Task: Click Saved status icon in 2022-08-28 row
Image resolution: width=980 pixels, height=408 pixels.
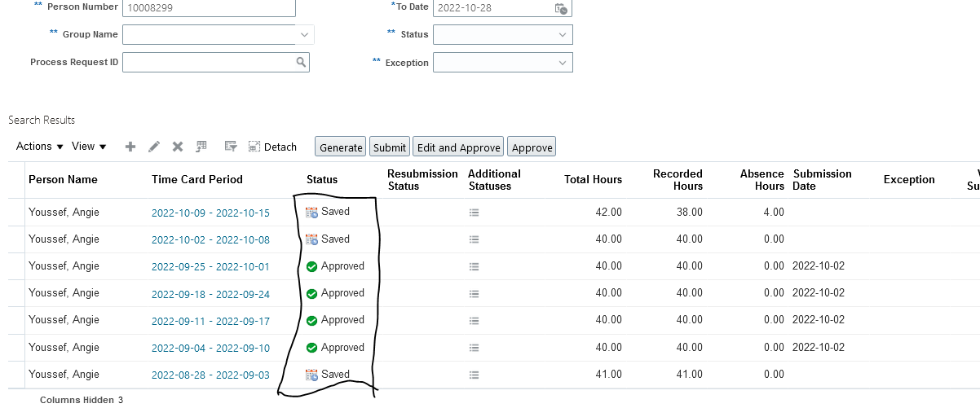Action: (x=311, y=375)
